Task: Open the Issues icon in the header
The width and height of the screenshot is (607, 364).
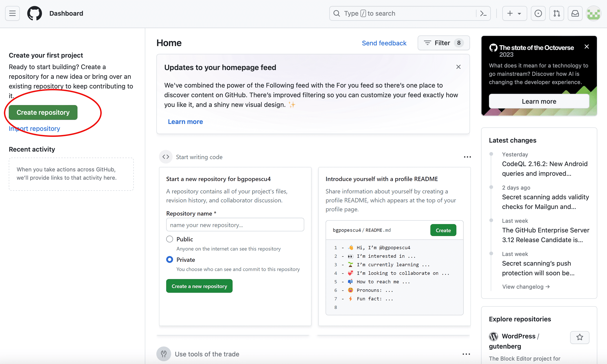Action: [x=538, y=13]
